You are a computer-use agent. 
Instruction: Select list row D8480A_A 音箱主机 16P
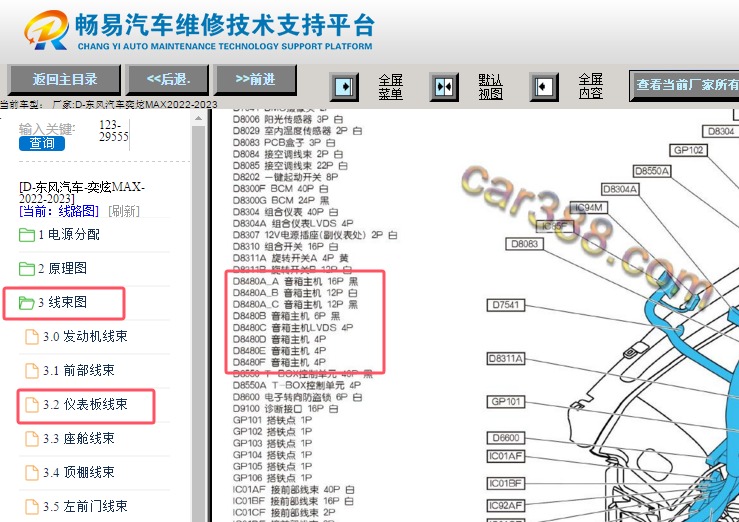[x=296, y=282]
